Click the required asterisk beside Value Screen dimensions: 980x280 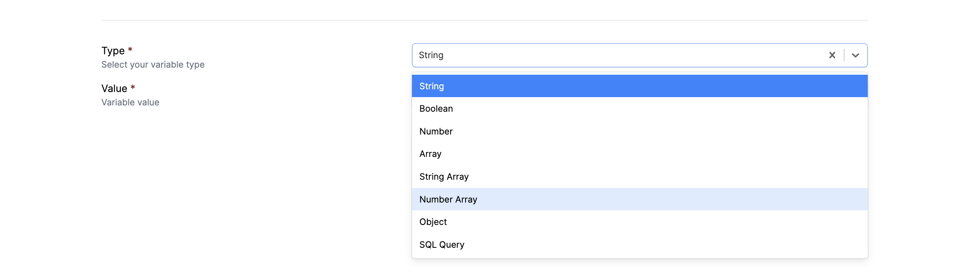(x=133, y=87)
